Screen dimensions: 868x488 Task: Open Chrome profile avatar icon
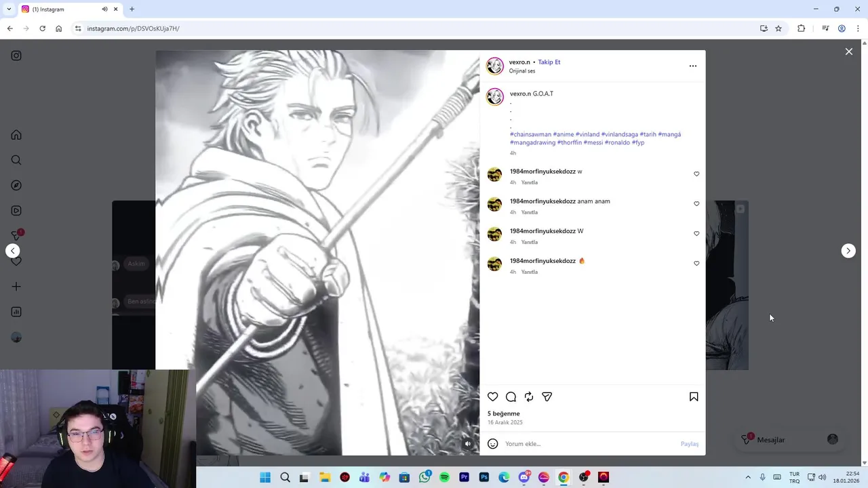(x=842, y=28)
